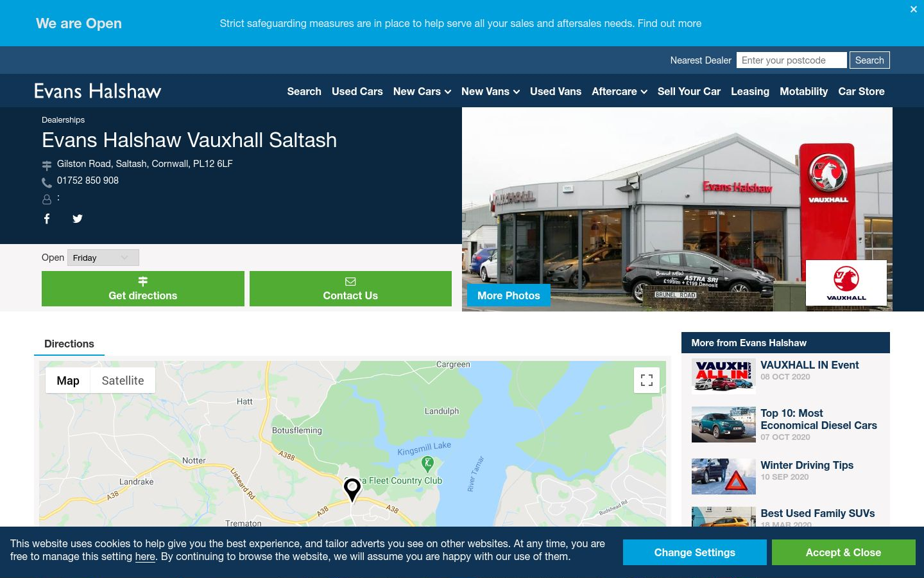Open the Winter Driving Tips thumbnail

coord(724,477)
